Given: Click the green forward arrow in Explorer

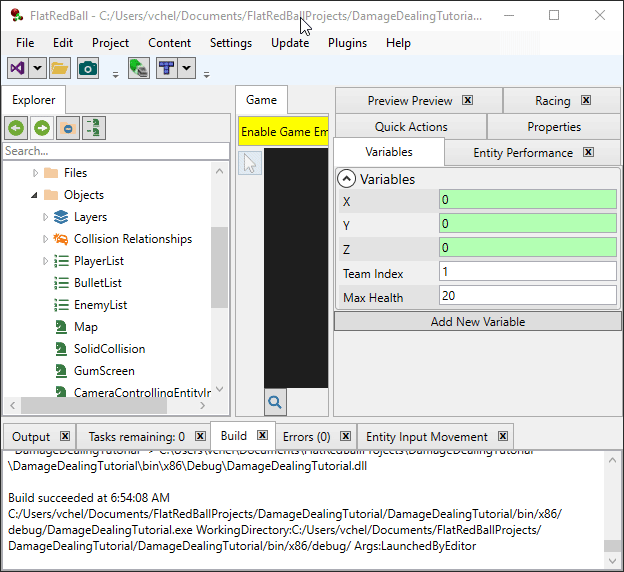Looking at the screenshot, I should click(x=42, y=128).
